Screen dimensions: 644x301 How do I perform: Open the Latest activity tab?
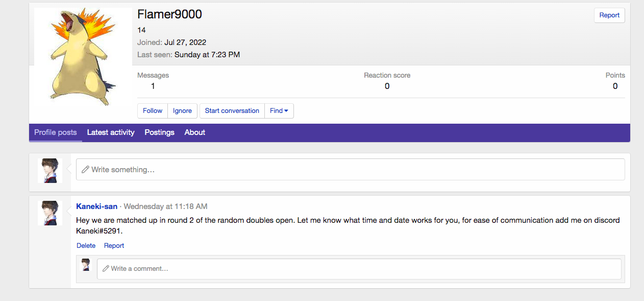click(111, 132)
